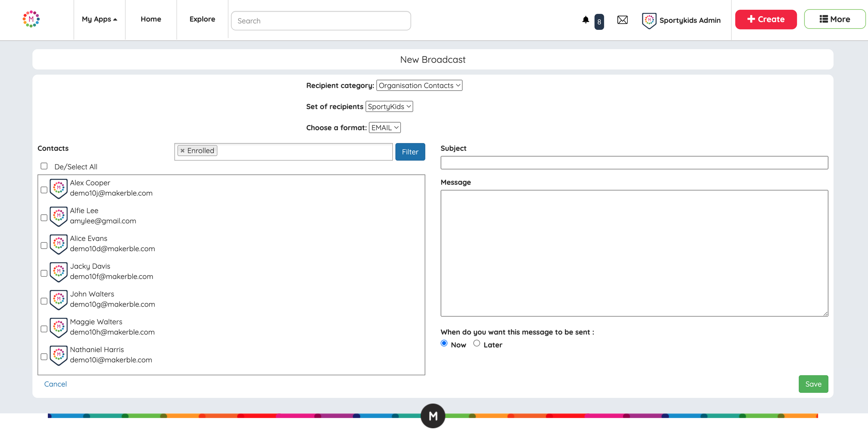Image resolution: width=868 pixels, height=437 pixels.
Task: Select the Later radio button
Action: click(477, 343)
